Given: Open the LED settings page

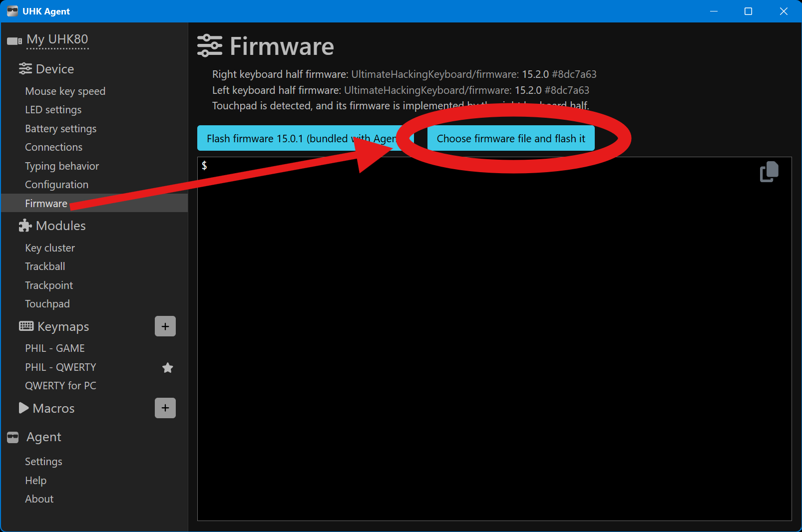Looking at the screenshot, I should click(x=53, y=110).
